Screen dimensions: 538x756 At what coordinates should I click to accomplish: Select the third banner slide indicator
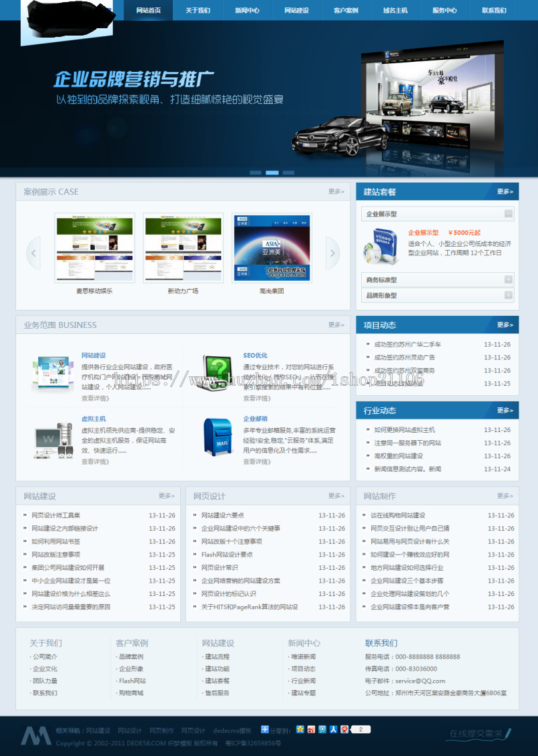point(289,173)
